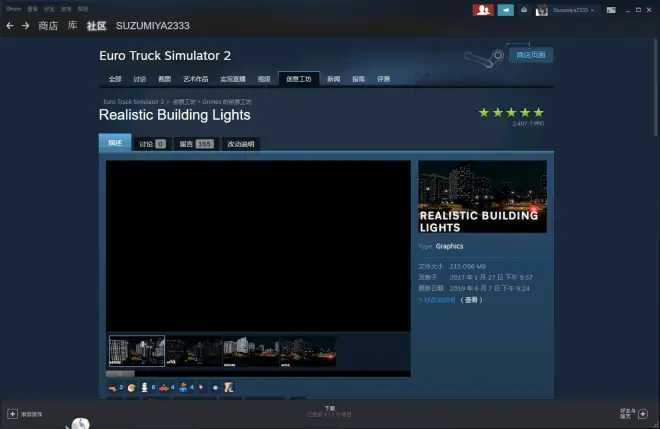Viewport: 660px width, 429px height.
Task: Click the add game plus icon
Action: pos(13,413)
